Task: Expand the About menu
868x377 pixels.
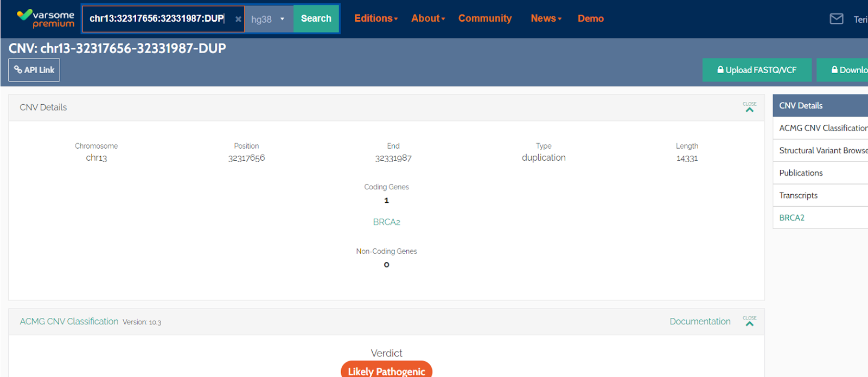Action: pyautogui.click(x=428, y=18)
